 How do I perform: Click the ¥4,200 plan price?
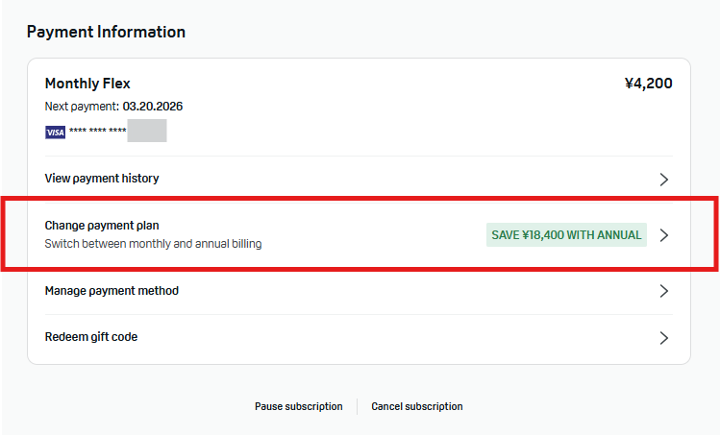pyautogui.click(x=648, y=84)
